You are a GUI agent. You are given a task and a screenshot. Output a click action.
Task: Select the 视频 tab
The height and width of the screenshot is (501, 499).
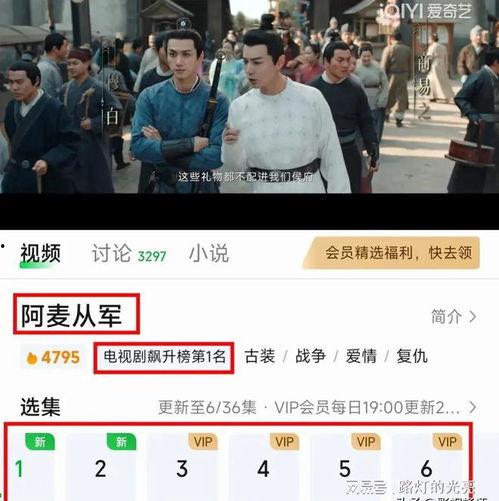[40, 253]
